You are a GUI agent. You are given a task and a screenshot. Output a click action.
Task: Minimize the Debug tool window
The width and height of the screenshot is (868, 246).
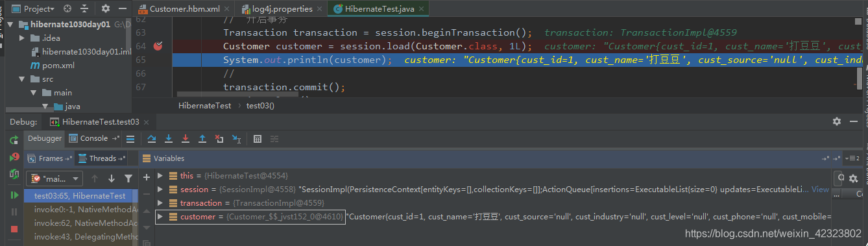point(854,121)
